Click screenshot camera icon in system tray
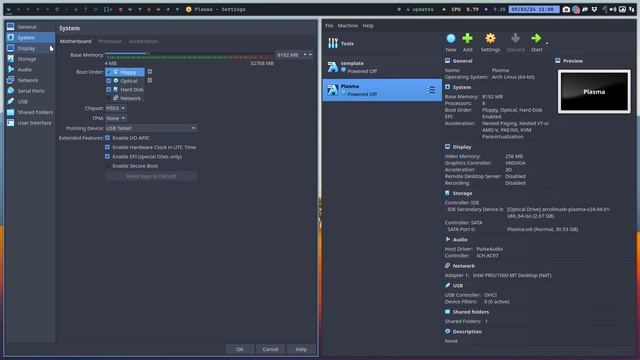The image size is (640, 360). 566,9
